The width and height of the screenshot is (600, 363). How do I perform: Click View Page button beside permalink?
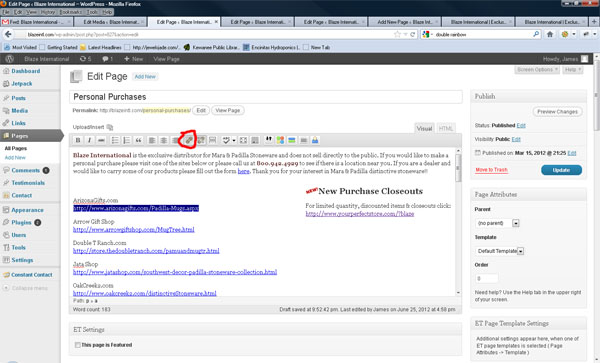[x=228, y=111]
